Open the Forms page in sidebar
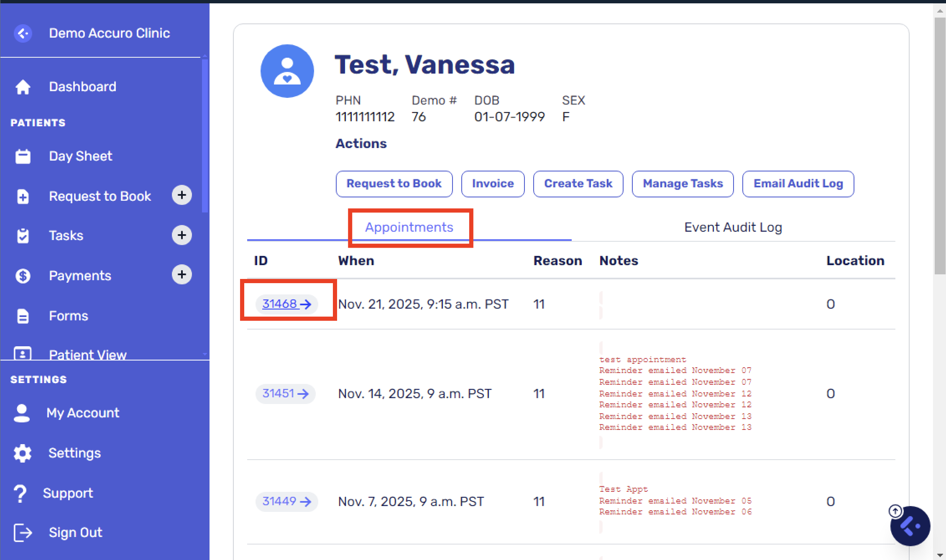The height and width of the screenshot is (560, 946). click(x=69, y=316)
